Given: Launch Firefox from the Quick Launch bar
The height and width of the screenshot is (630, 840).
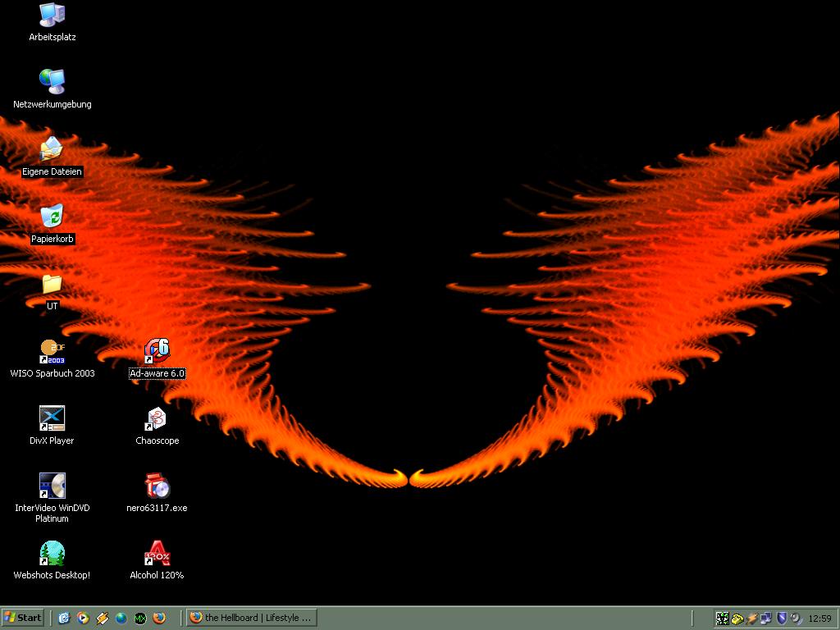Looking at the screenshot, I should pyautogui.click(x=159, y=618).
